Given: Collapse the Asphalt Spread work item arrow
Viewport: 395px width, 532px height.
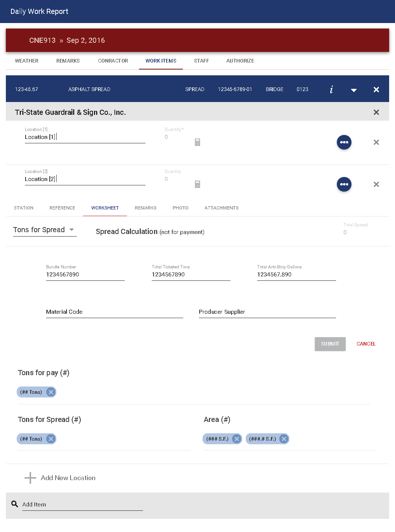Looking at the screenshot, I should pyautogui.click(x=354, y=90).
